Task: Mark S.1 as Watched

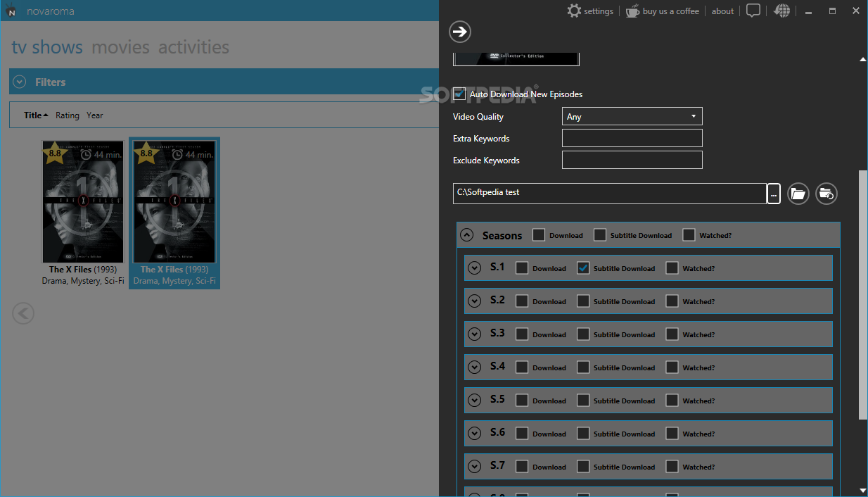Action: [672, 268]
